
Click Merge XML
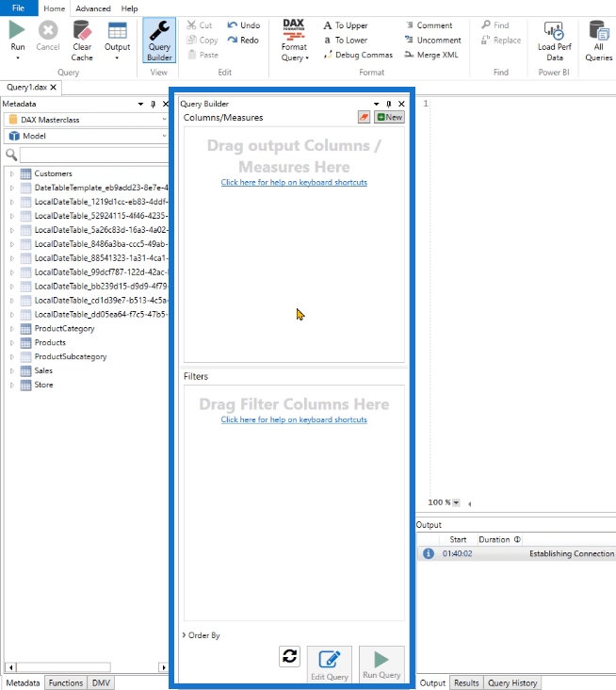431,55
